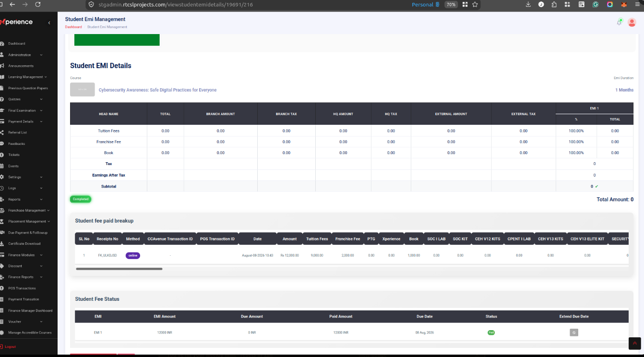
Task: Collapse the sidebar with the chevron arrow
Action: pos(49,23)
